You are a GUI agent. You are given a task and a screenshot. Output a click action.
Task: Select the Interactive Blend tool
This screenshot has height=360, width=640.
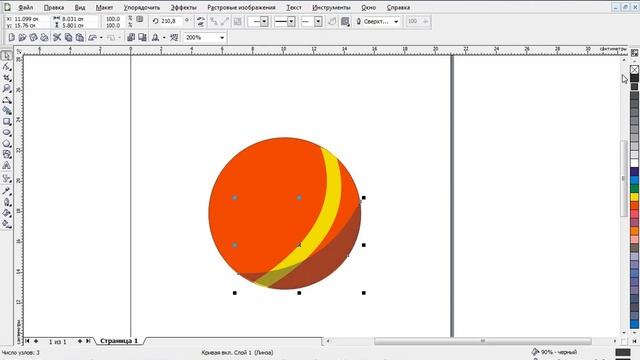7,178
